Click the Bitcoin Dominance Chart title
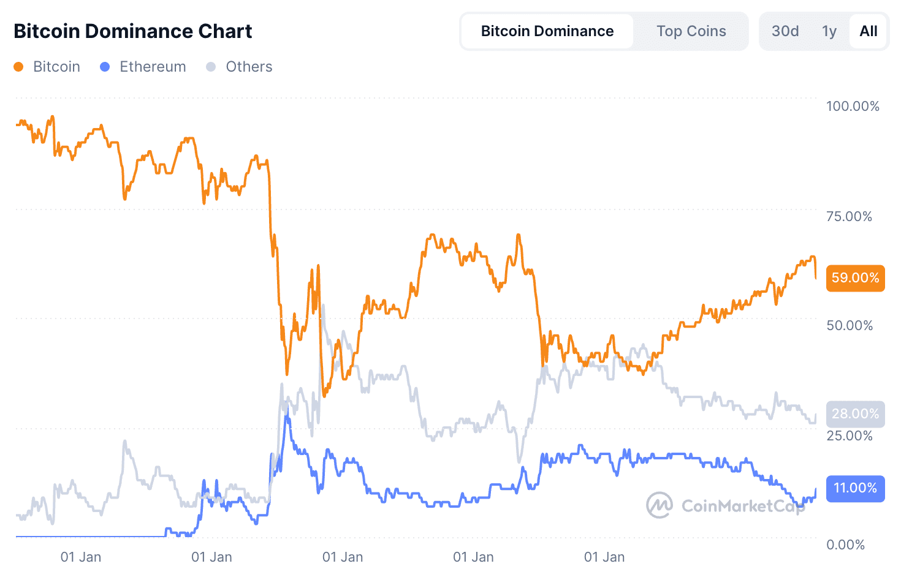Image resolution: width=901 pixels, height=588 pixels. tap(133, 31)
